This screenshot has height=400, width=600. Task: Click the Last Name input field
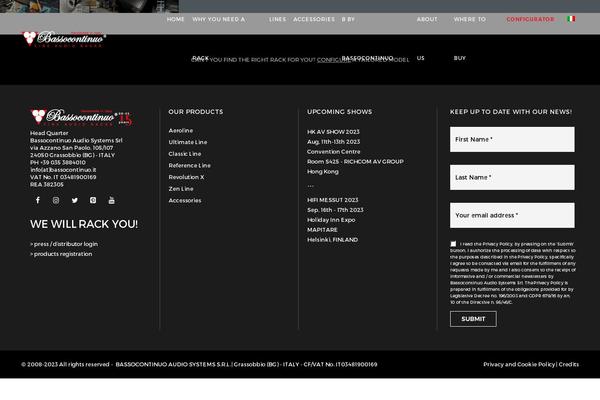512,177
